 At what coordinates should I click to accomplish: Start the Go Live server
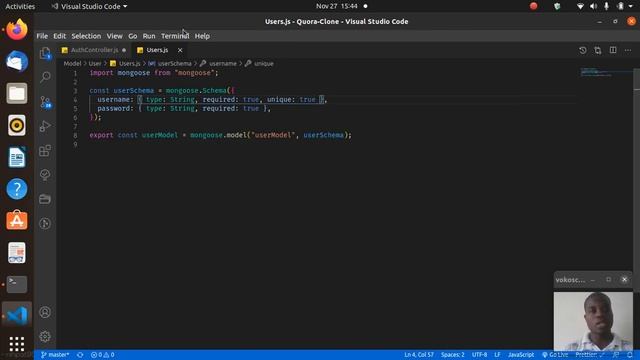[555, 355]
